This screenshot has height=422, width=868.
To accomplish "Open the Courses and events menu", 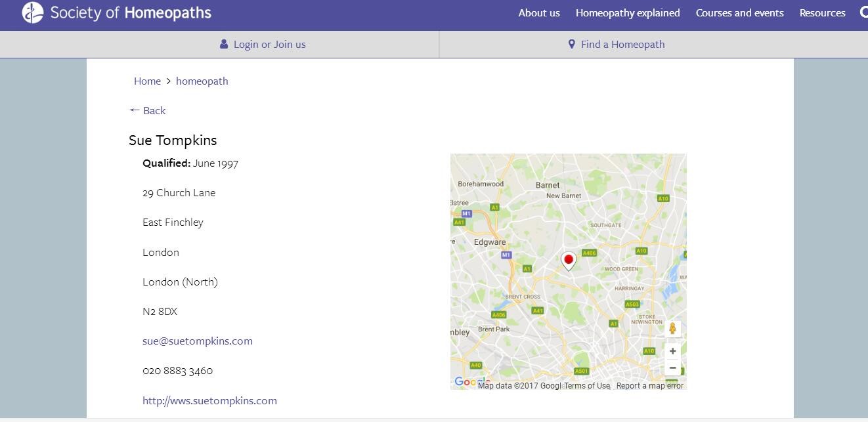I will (x=740, y=13).
